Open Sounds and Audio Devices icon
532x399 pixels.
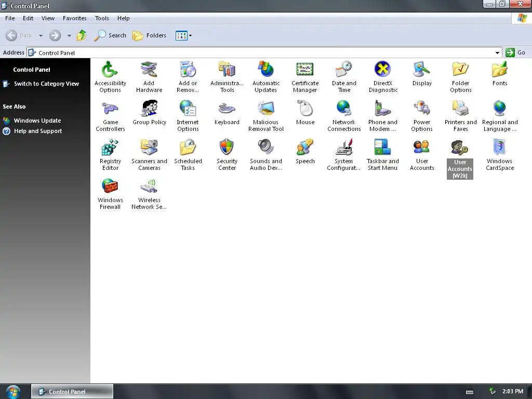click(x=265, y=155)
